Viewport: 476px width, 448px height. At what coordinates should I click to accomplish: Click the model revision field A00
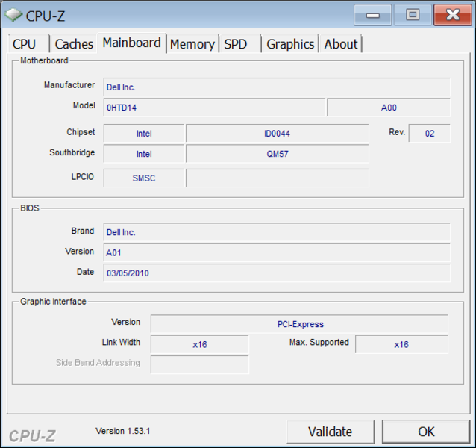click(389, 108)
